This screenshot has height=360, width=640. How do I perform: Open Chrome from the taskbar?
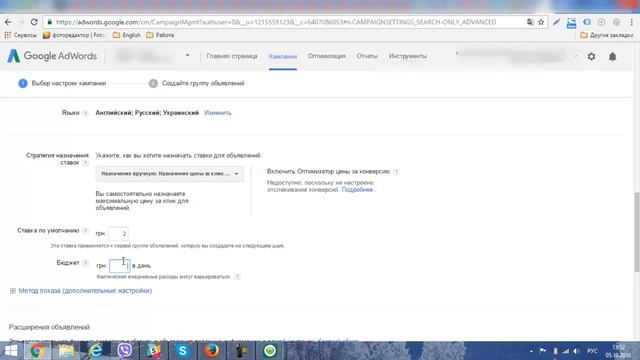[x=37, y=351]
